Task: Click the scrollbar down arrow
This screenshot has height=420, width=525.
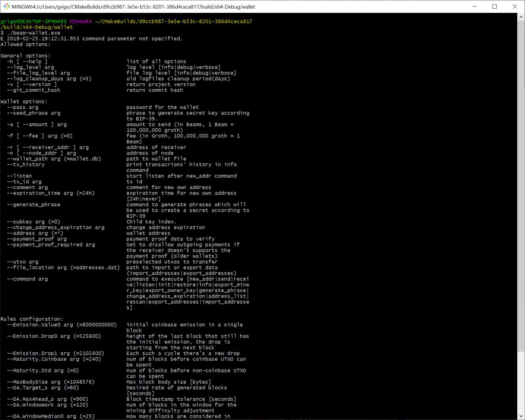Action: click(521, 416)
